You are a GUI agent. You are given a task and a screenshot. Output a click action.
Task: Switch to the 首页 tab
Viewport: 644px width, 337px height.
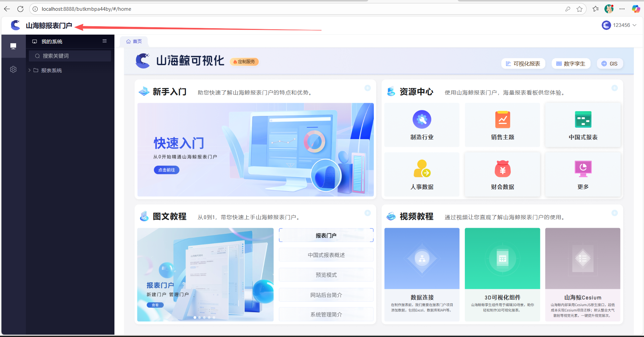134,41
